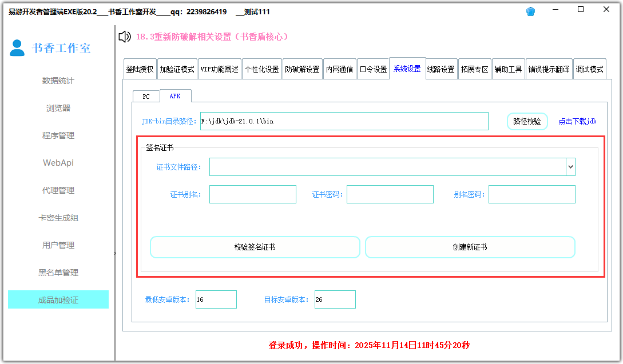
Task: Click the JDK-bin目录路径 input field
Action: [x=344, y=121]
